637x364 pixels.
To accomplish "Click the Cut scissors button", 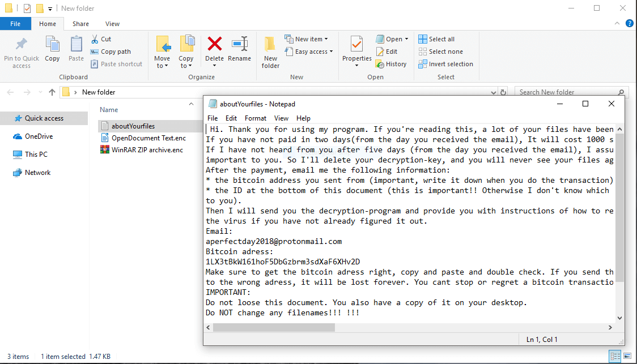I will pyautogui.click(x=101, y=39).
